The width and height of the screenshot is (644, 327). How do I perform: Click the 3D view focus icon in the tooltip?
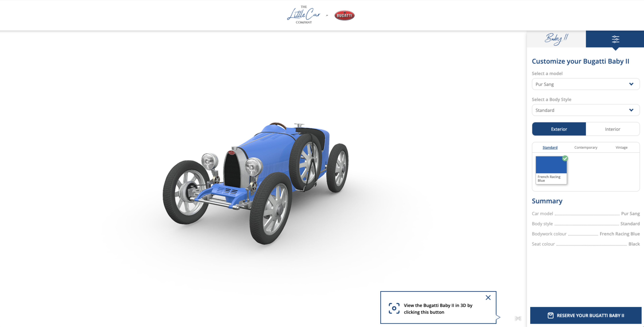[394, 308]
